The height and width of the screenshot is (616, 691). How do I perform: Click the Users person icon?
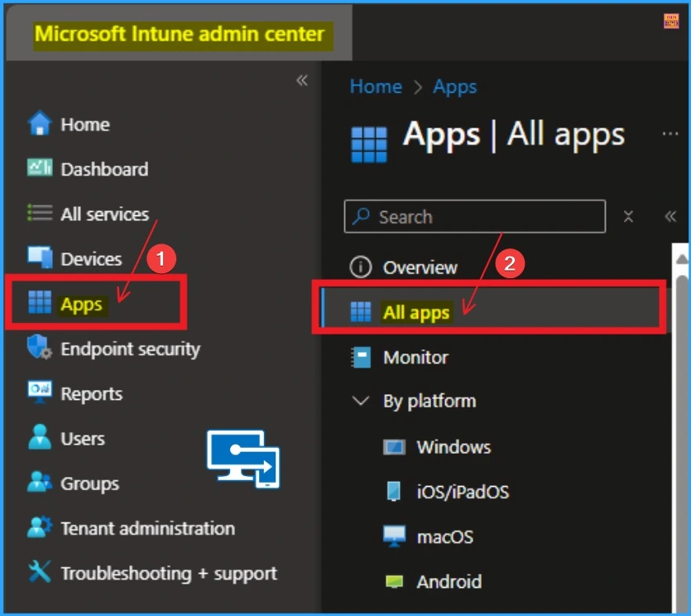click(x=40, y=437)
